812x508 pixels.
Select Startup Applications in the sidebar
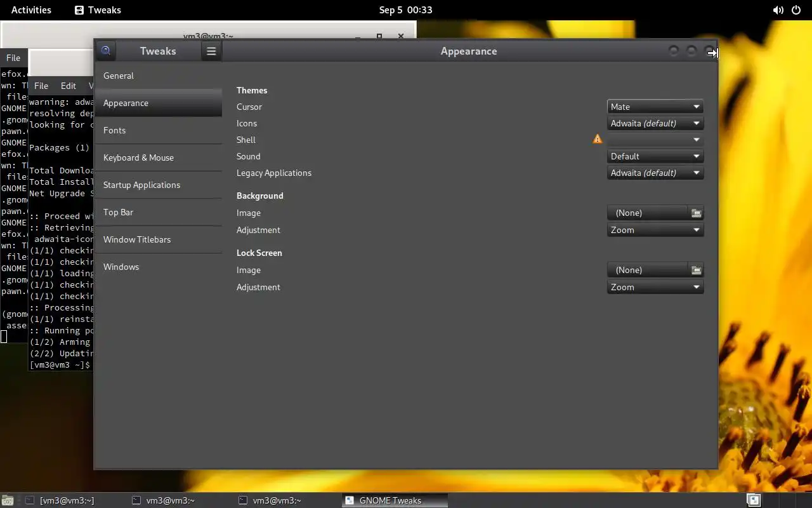(x=158, y=185)
